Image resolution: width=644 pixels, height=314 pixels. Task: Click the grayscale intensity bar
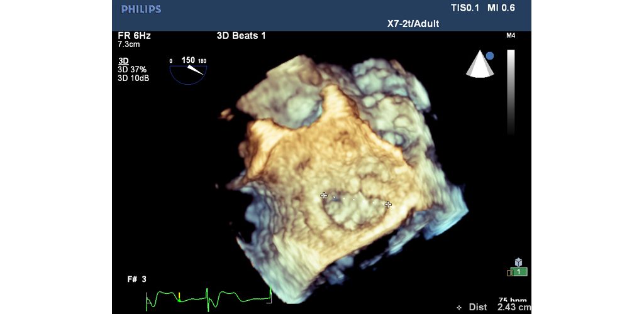coord(511,92)
